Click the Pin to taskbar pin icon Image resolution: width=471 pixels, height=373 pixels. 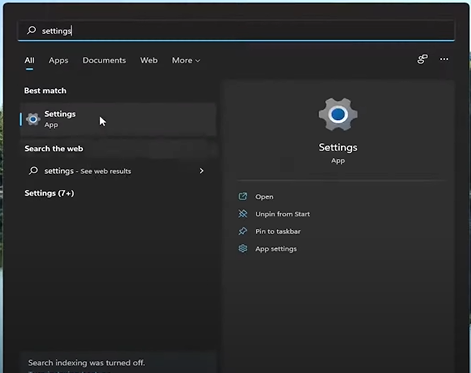(x=243, y=231)
